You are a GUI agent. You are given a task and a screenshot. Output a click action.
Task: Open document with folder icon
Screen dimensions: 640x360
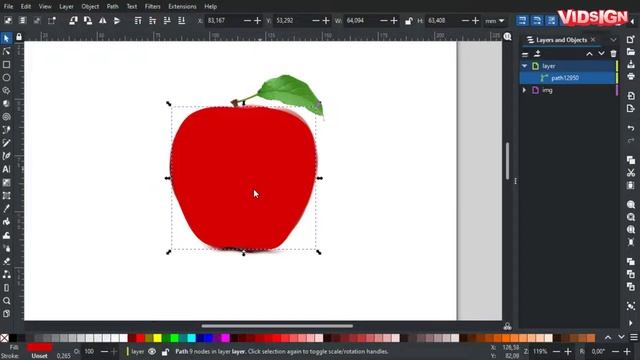(x=631, y=52)
